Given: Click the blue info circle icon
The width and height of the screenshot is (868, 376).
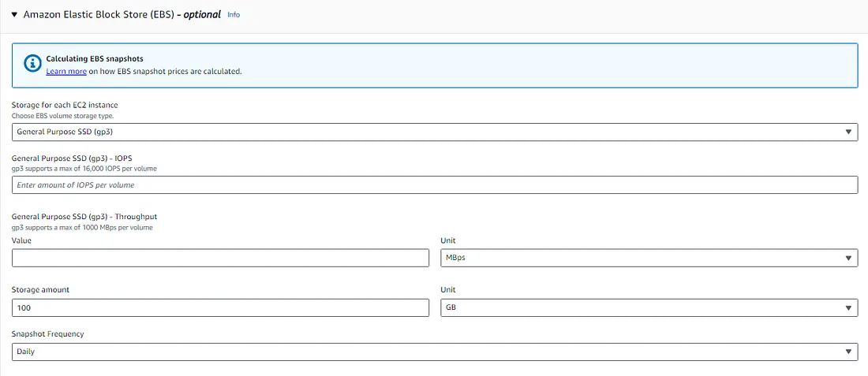Looking at the screenshot, I should pyautogui.click(x=31, y=63).
